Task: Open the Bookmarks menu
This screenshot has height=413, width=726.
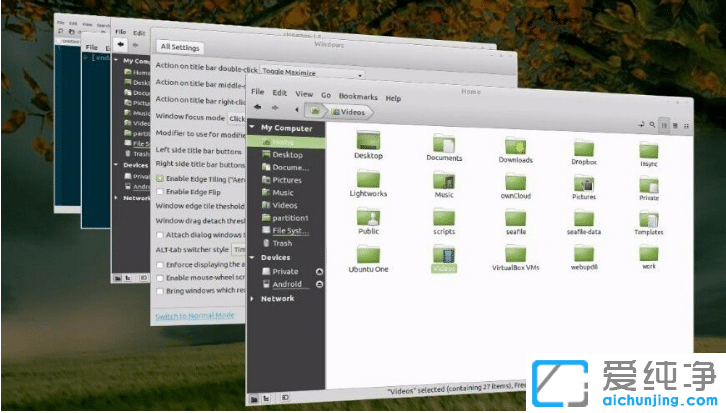Action: (x=357, y=98)
